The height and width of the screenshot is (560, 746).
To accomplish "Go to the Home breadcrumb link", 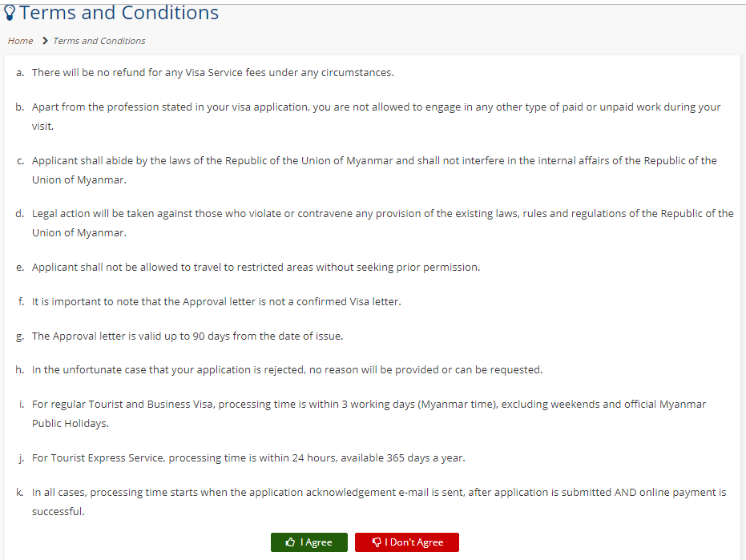I will click(x=21, y=41).
